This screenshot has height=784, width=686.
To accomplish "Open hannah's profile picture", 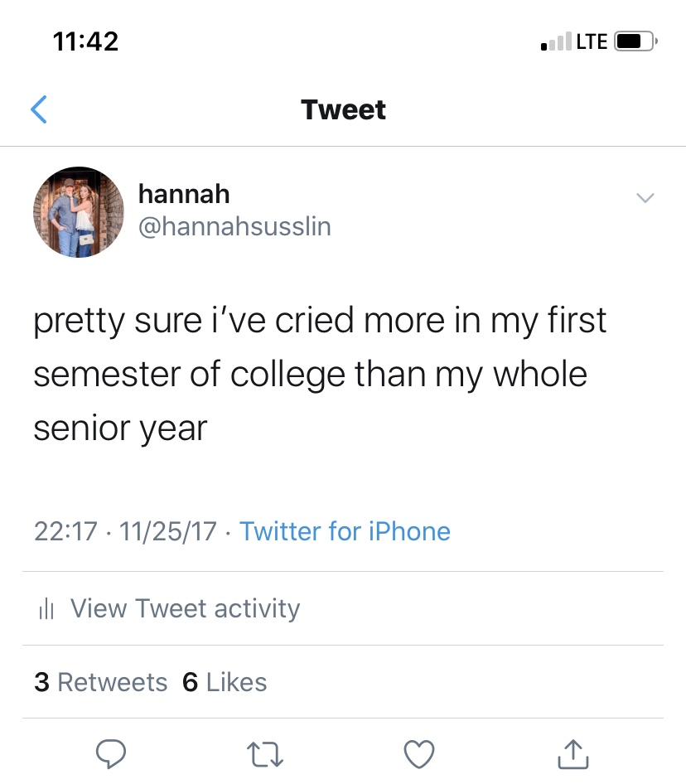I will coord(79,212).
